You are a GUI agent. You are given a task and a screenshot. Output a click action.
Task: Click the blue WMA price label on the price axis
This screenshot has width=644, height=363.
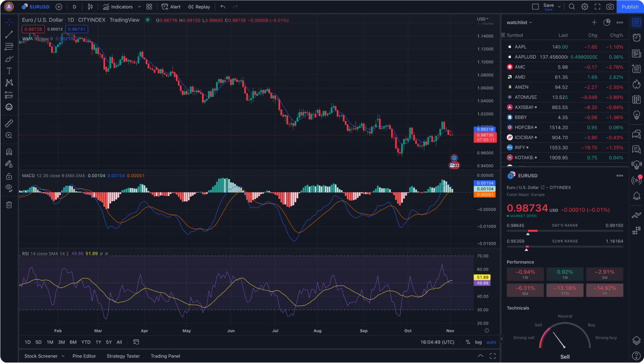click(x=485, y=129)
